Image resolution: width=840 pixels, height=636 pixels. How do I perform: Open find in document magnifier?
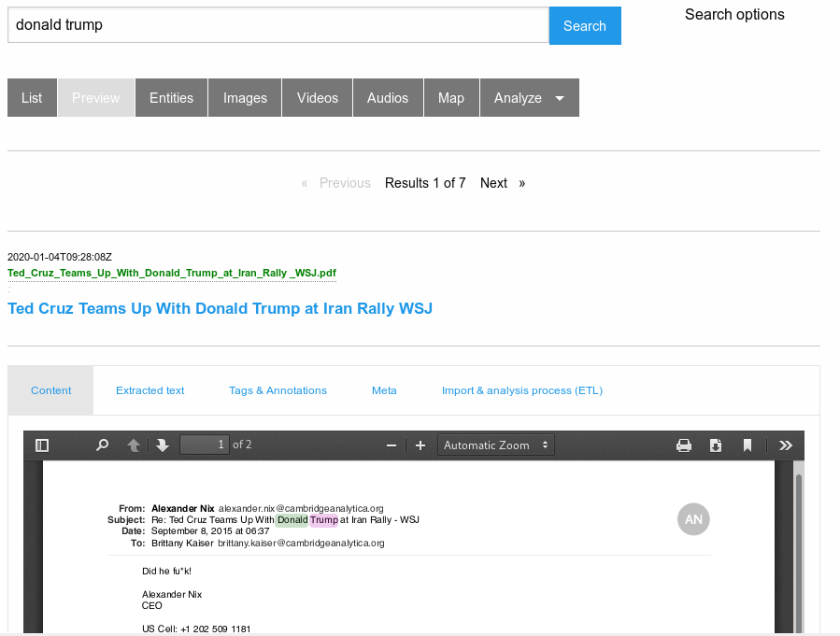click(x=102, y=445)
